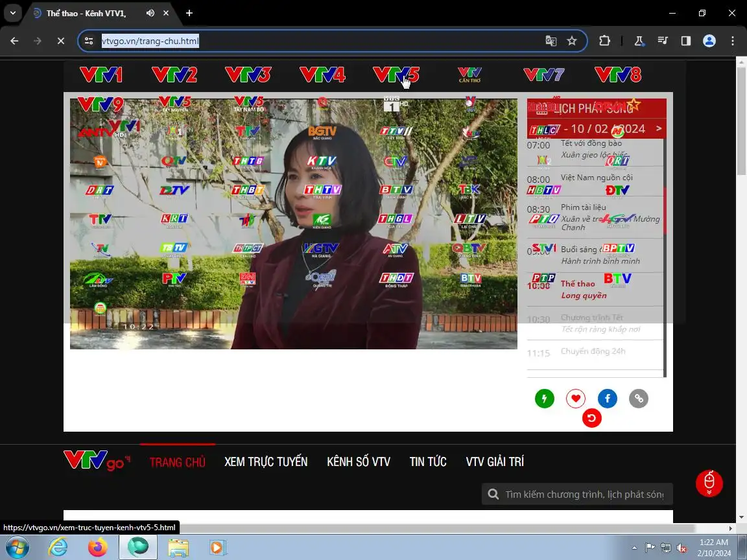Image resolution: width=747 pixels, height=560 pixels.
Task: Open the TBK Bắc Kạn channel logo
Action: [469, 191]
